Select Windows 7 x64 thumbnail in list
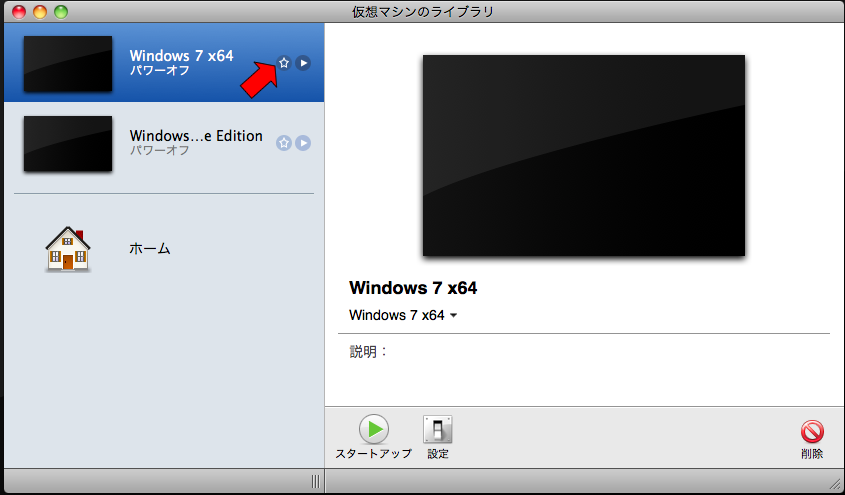Viewport: 845px width, 495px height. 68,64
